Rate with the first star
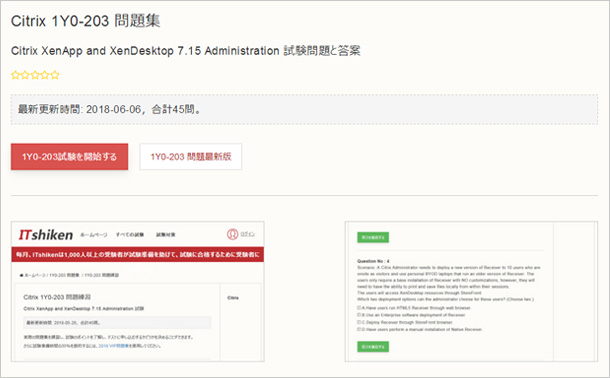The height and width of the screenshot is (378, 610). pyautogui.click(x=15, y=75)
